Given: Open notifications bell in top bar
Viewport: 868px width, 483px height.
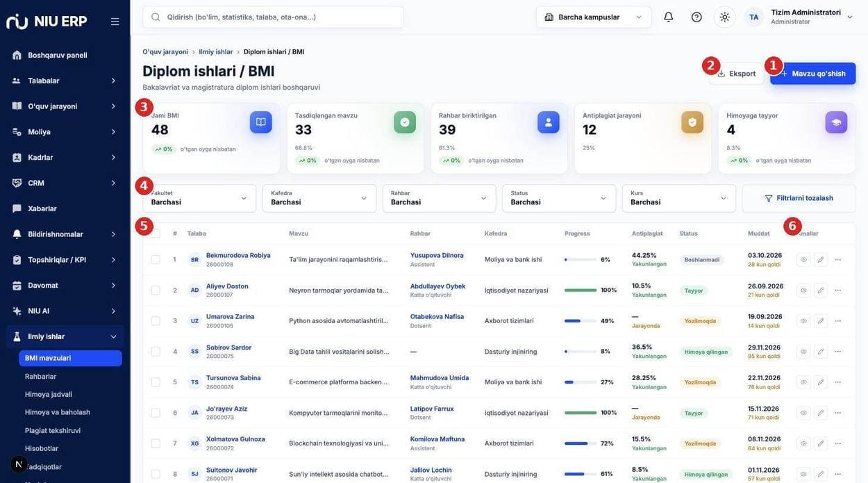Looking at the screenshot, I should (669, 17).
